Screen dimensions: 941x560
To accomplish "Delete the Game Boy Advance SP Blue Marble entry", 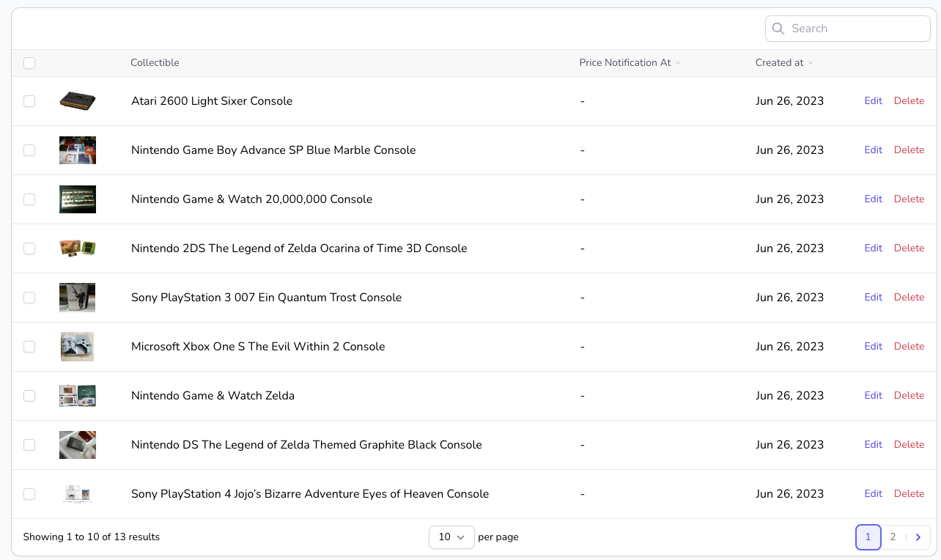I will pos(909,150).
